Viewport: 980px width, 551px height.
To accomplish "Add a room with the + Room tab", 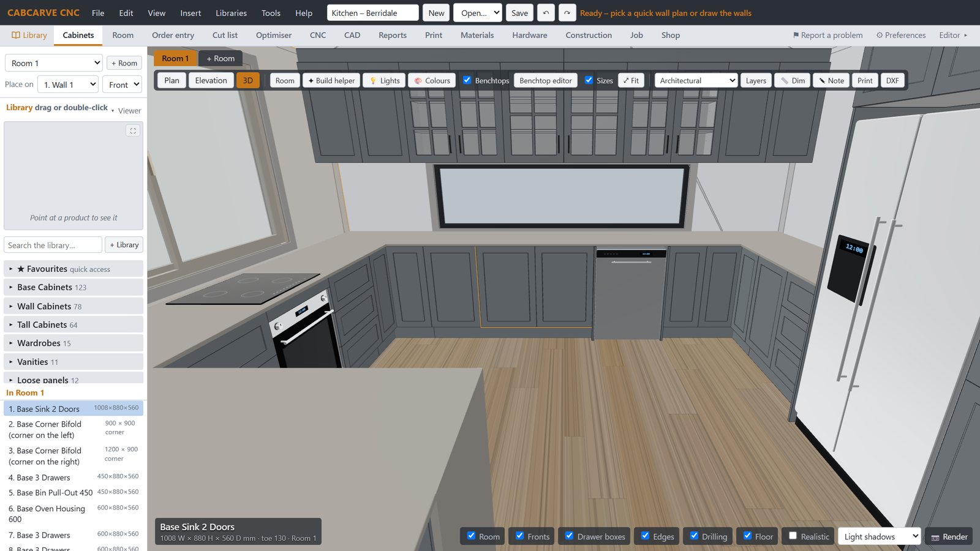I will click(x=221, y=59).
